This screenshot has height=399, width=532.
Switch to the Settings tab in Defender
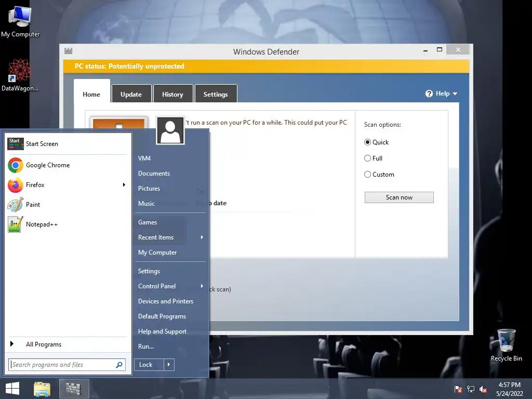pos(216,95)
